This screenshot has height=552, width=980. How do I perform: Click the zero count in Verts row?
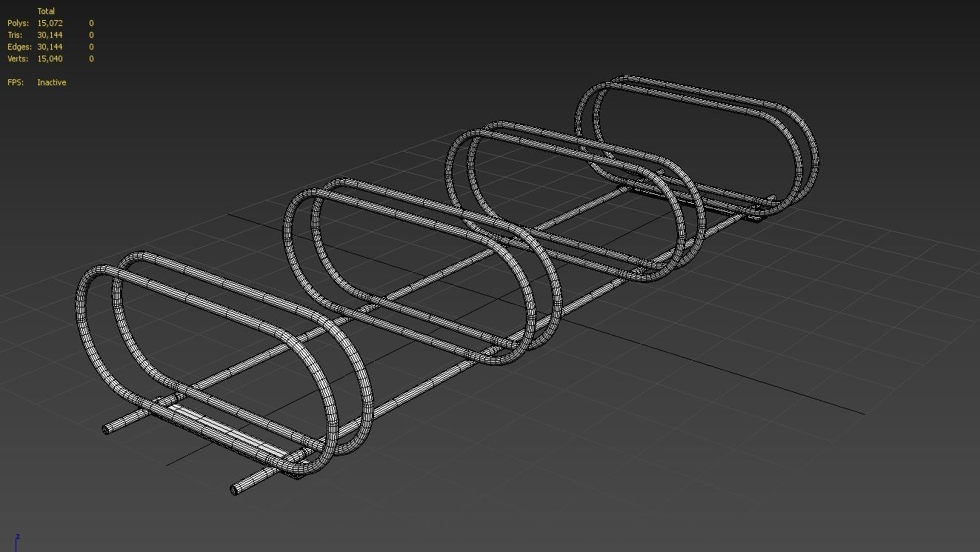pyautogui.click(x=91, y=59)
